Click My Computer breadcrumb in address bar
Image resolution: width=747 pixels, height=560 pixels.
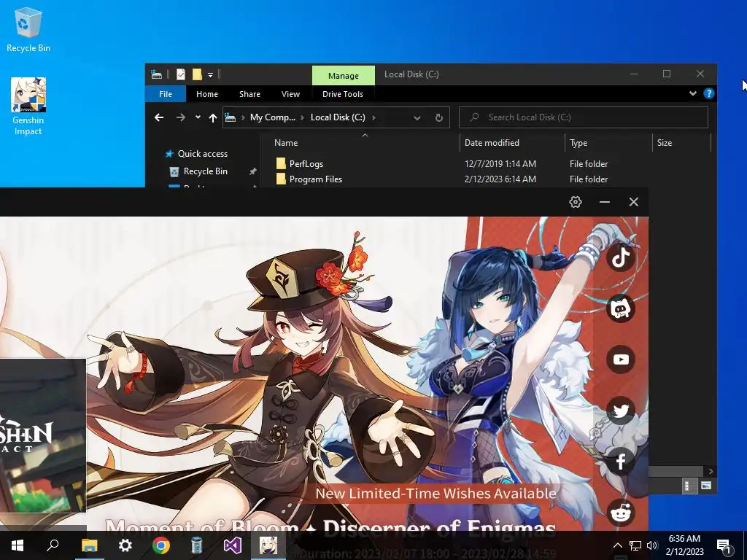273,117
